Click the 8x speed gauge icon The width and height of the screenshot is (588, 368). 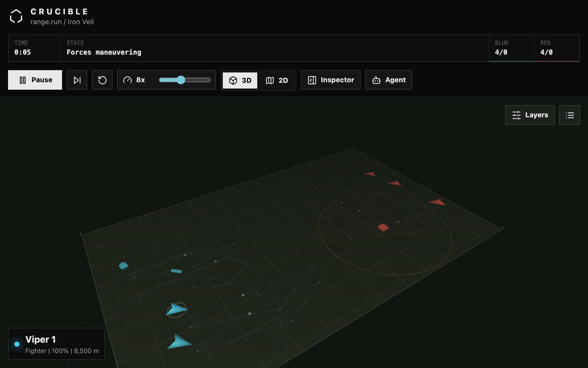point(127,80)
